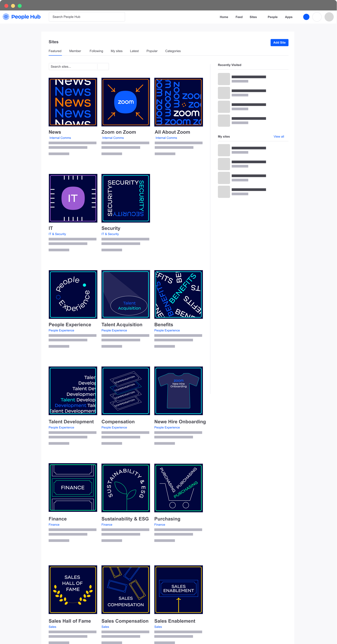Click the Purchasing site title
This screenshot has height=644, width=337.
tap(167, 519)
